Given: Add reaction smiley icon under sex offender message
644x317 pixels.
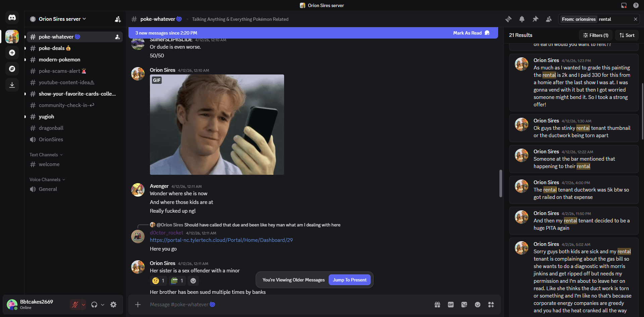Looking at the screenshot, I should (193, 281).
